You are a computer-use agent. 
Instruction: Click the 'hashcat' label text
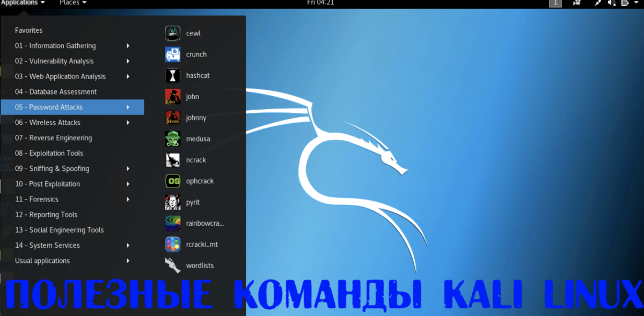click(198, 76)
